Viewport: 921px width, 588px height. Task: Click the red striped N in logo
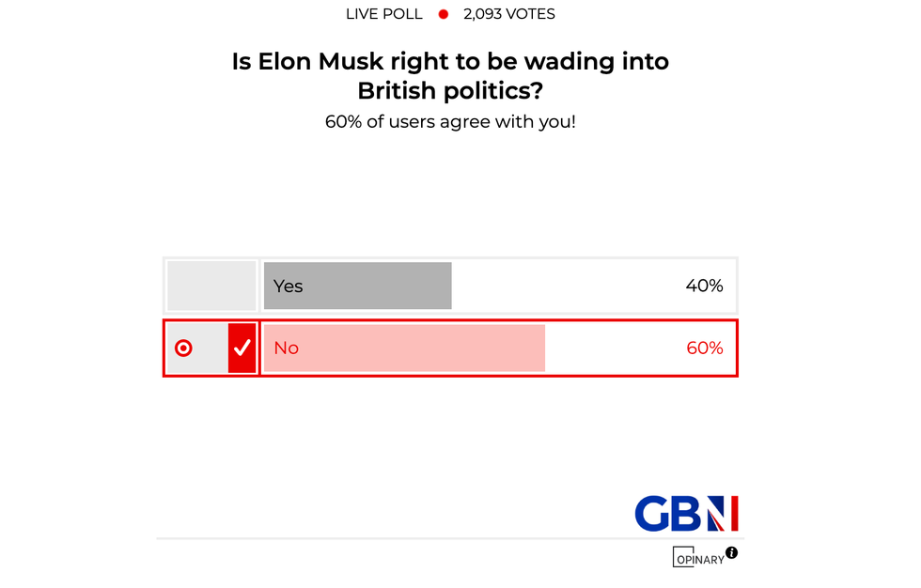(x=723, y=514)
